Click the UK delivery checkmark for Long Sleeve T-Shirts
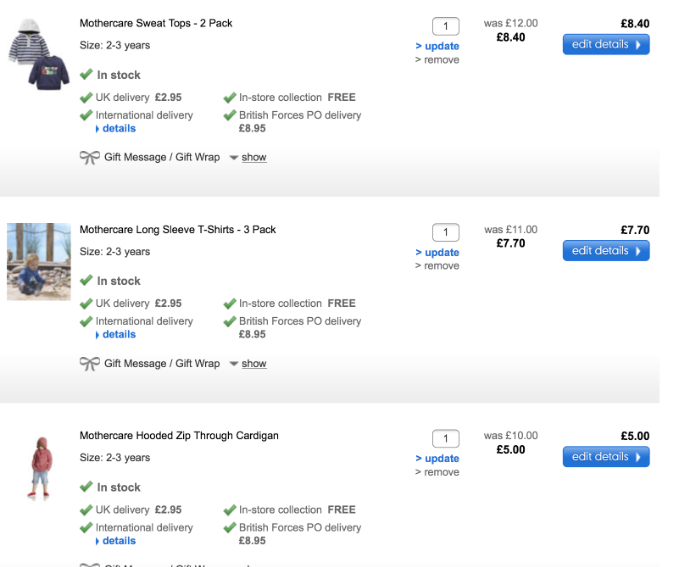The width and height of the screenshot is (680, 567). click(x=86, y=303)
